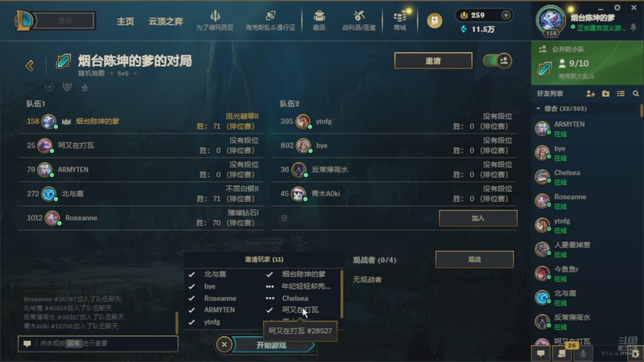Click the add friend icon in friends list
This screenshot has height=362, width=644.
(590, 94)
